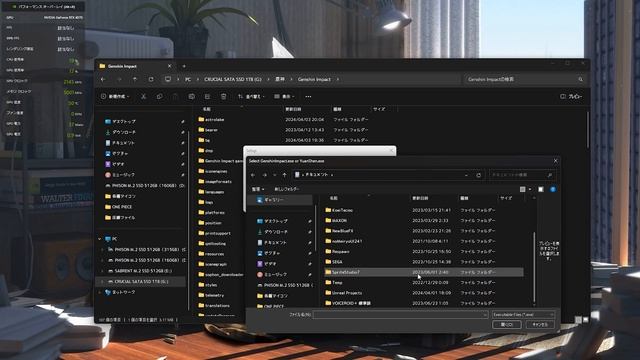Click the PC monitor icon in Explorer address bar

(168, 79)
